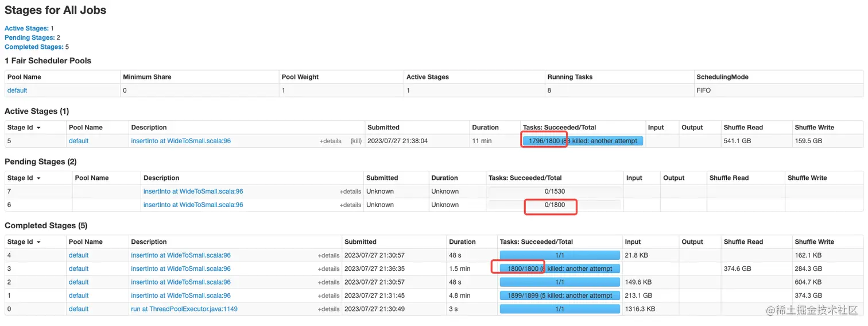Select the 604.7 KB shuffle write value
Screen dimensions: 868x326
coord(808,282)
